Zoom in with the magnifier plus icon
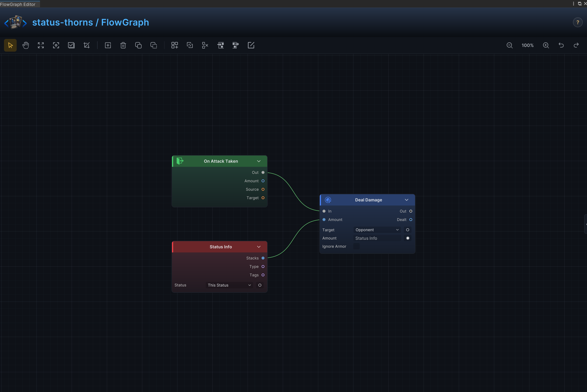The height and width of the screenshot is (392, 587). pos(546,45)
